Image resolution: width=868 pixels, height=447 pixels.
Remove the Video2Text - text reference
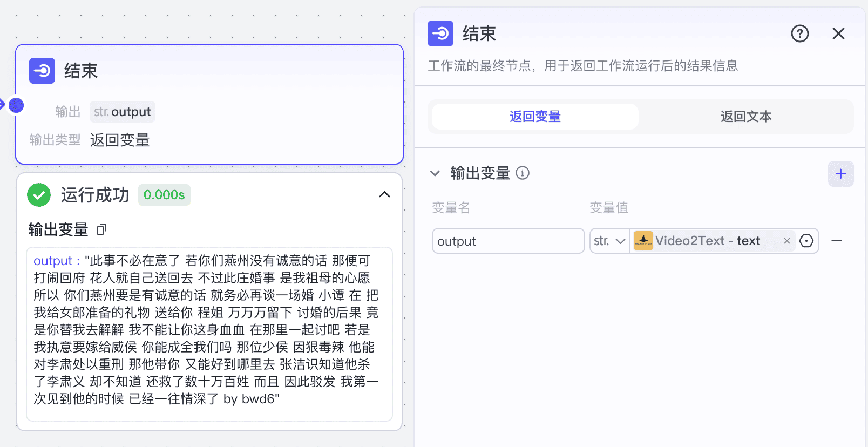click(x=787, y=241)
